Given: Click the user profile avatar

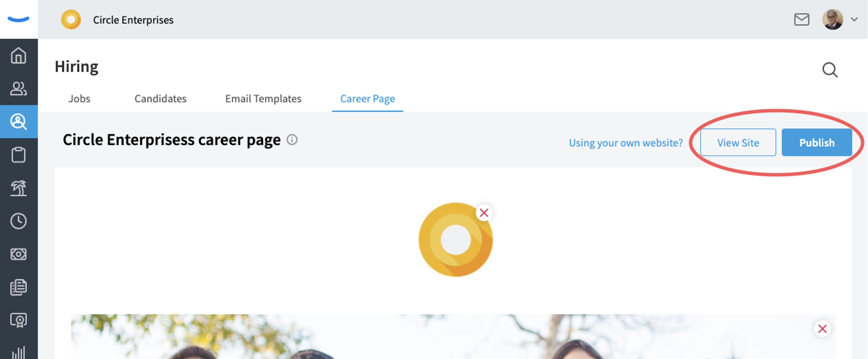Looking at the screenshot, I should pyautogui.click(x=833, y=19).
